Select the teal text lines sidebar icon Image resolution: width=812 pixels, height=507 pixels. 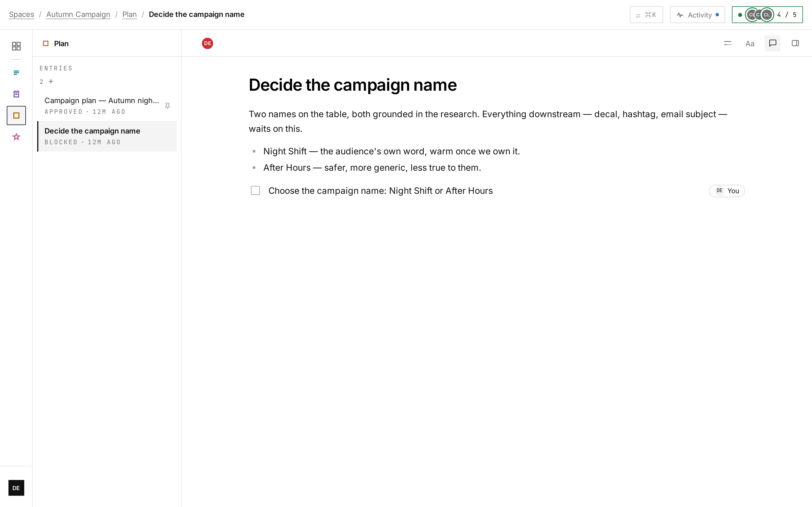pos(16,73)
